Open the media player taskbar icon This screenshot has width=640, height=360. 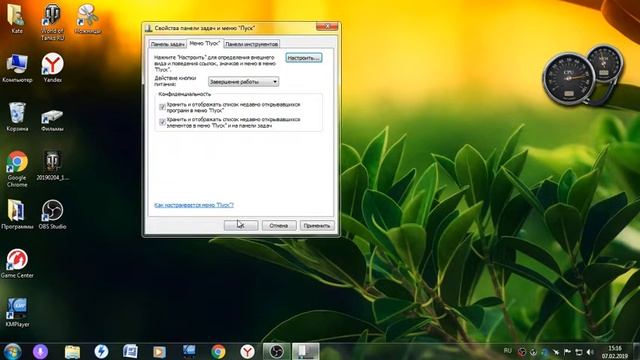(159, 351)
